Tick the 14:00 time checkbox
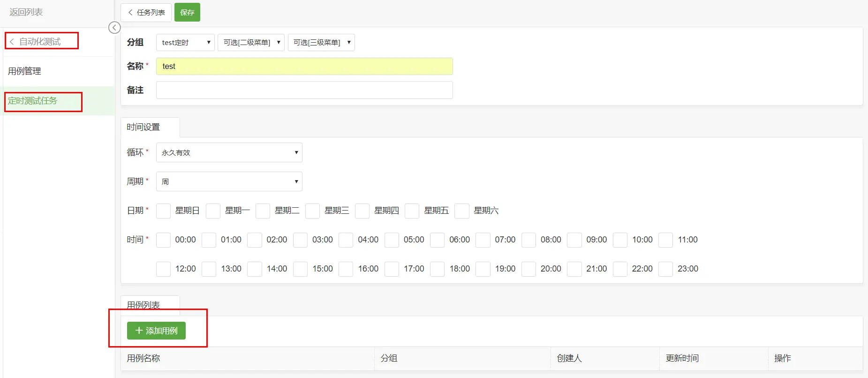868x378 pixels. pos(255,269)
